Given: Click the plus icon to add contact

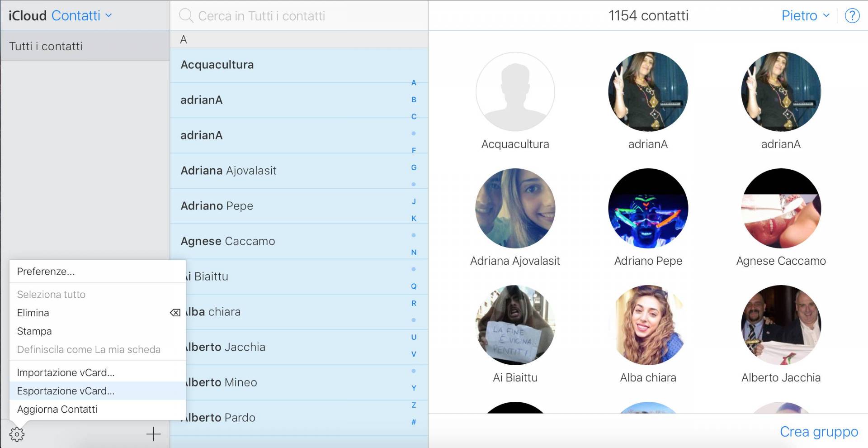Looking at the screenshot, I should (154, 434).
